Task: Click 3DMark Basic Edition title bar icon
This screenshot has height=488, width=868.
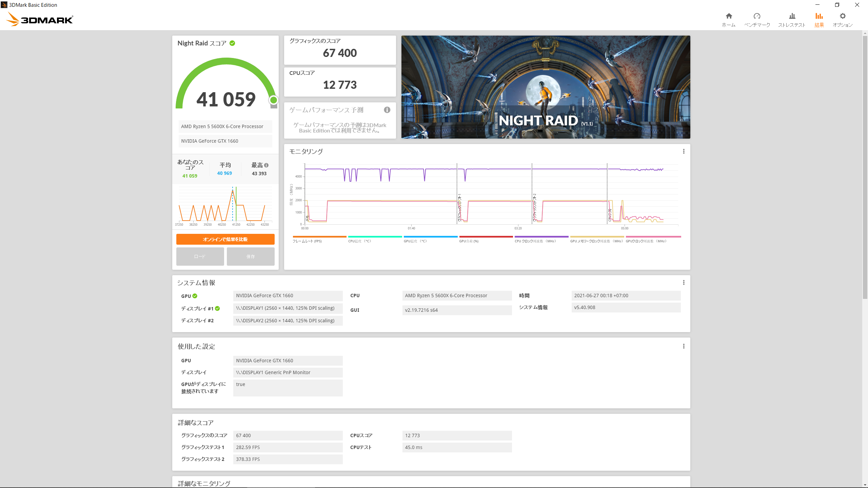Action: (x=4, y=5)
